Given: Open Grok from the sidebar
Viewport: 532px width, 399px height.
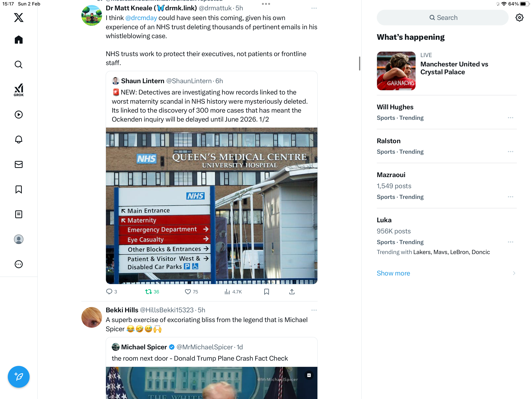Looking at the screenshot, I should click(x=18, y=90).
